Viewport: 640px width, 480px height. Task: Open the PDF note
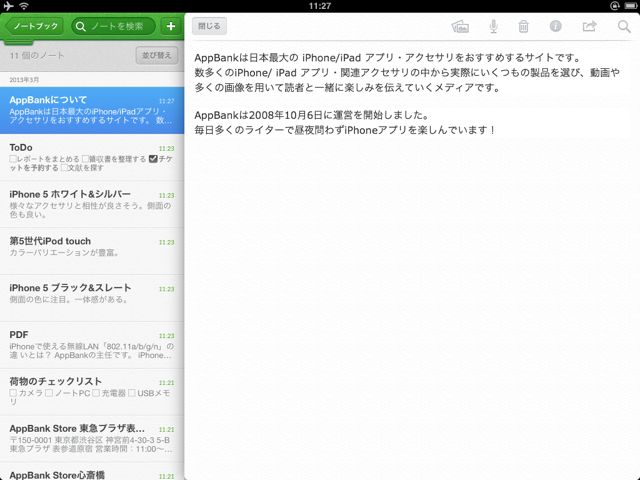pyautogui.click(x=92, y=344)
